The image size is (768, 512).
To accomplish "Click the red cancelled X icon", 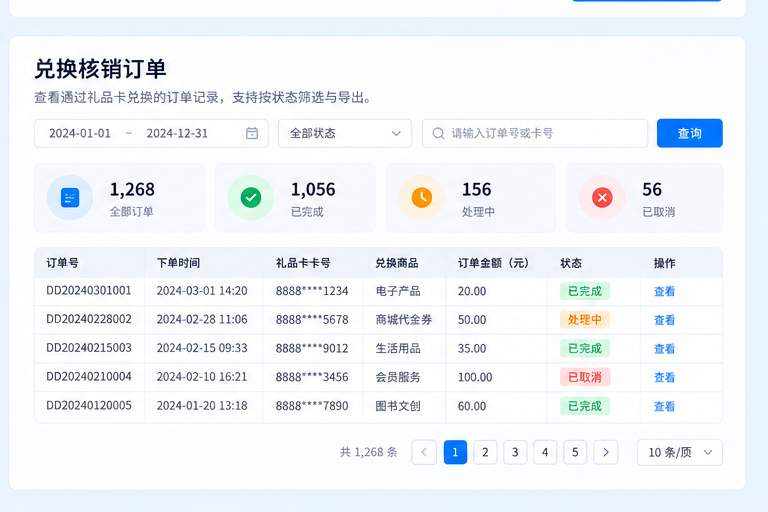I will (602, 197).
